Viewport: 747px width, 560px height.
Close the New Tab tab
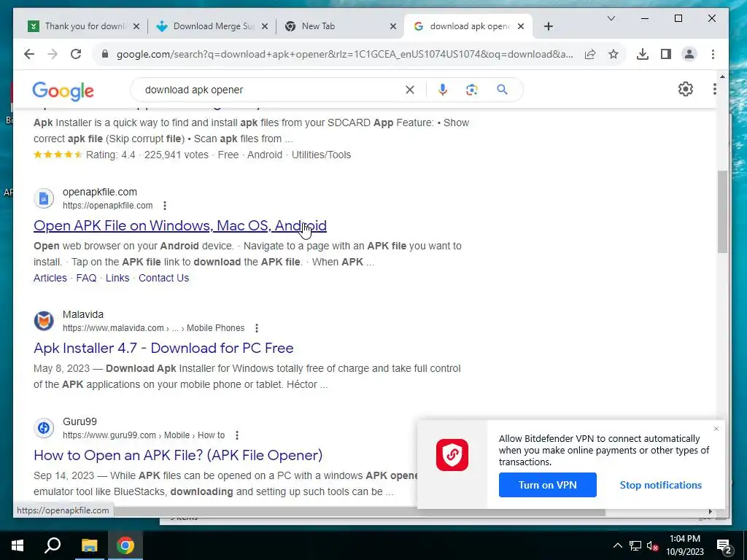pyautogui.click(x=393, y=26)
